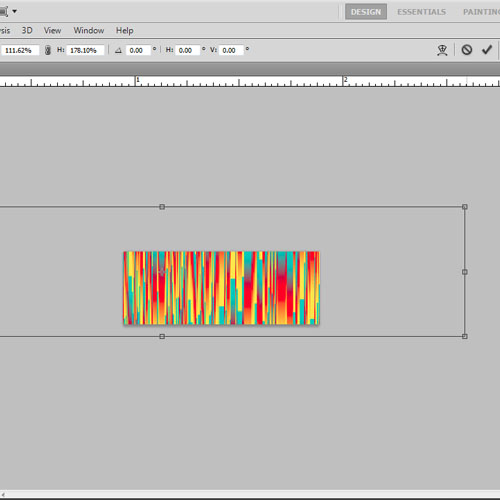The image size is (500, 500).
Task: Click the vertical skew V field
Action: [x=231, y=50]
